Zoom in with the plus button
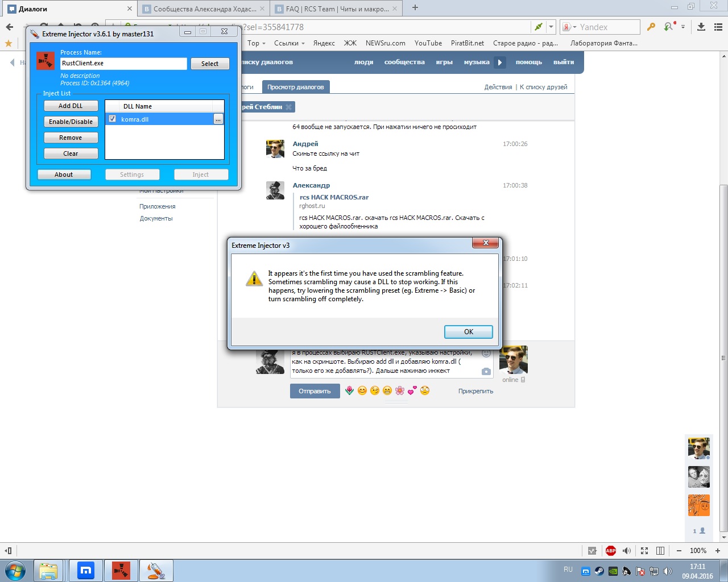Image resolution: width=728 pixels, height=582 pixels. pyautogui.click(x=718, y=551)
